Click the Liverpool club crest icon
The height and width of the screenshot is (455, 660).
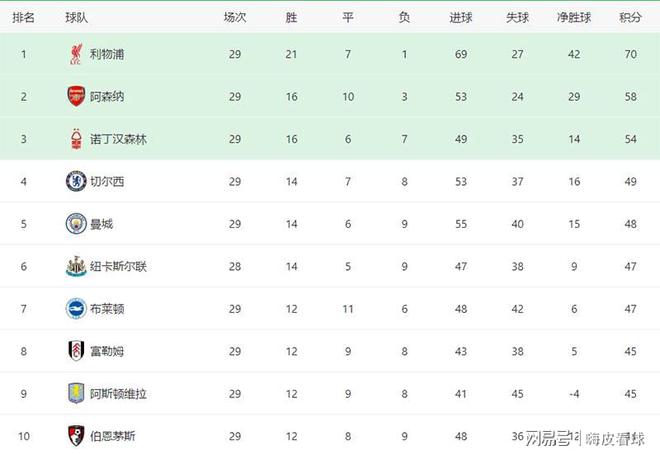click(x=76, y=54)
